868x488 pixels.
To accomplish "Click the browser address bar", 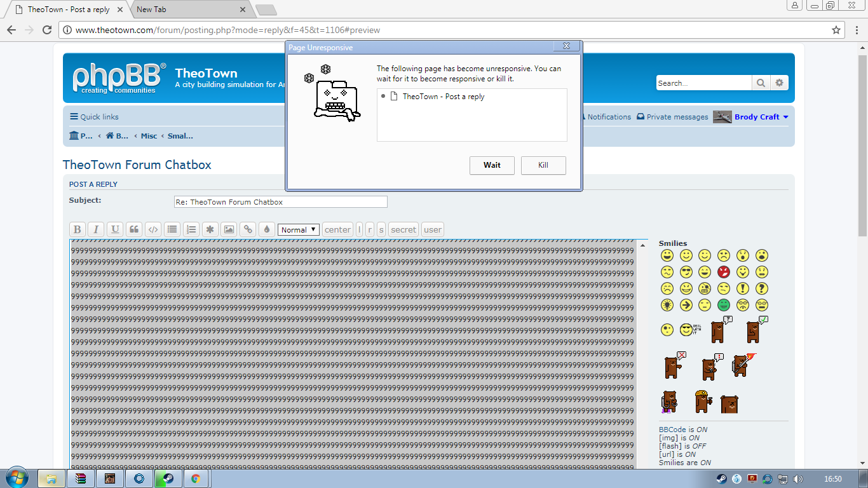I will (x=445, y=30).
